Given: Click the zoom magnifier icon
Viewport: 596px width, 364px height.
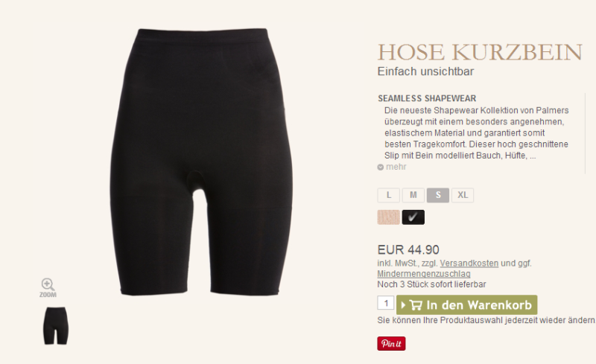Looking at the screenshot, I should click(48, 284).
